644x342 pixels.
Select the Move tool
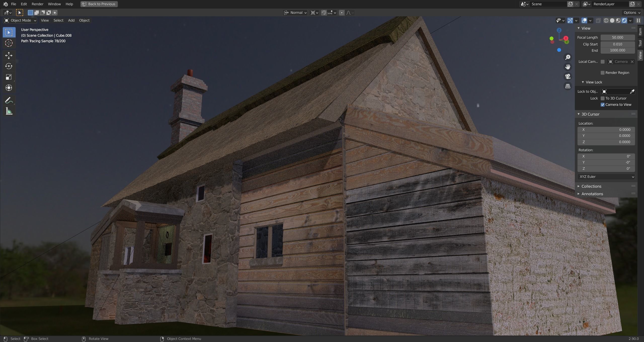coord(9,56)
